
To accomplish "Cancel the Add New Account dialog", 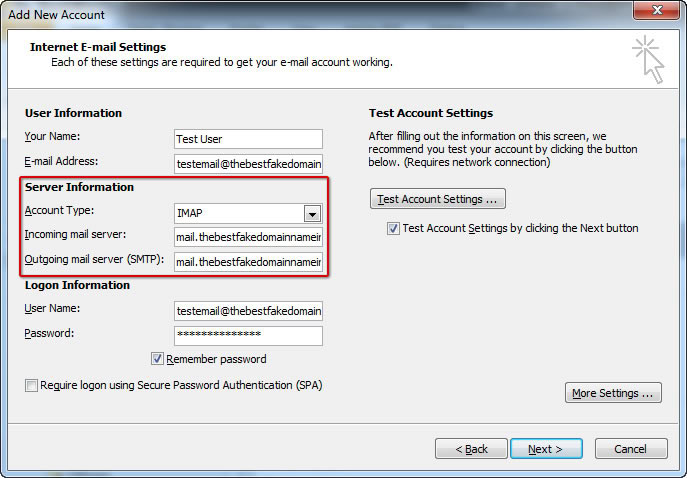I will 631,449.
